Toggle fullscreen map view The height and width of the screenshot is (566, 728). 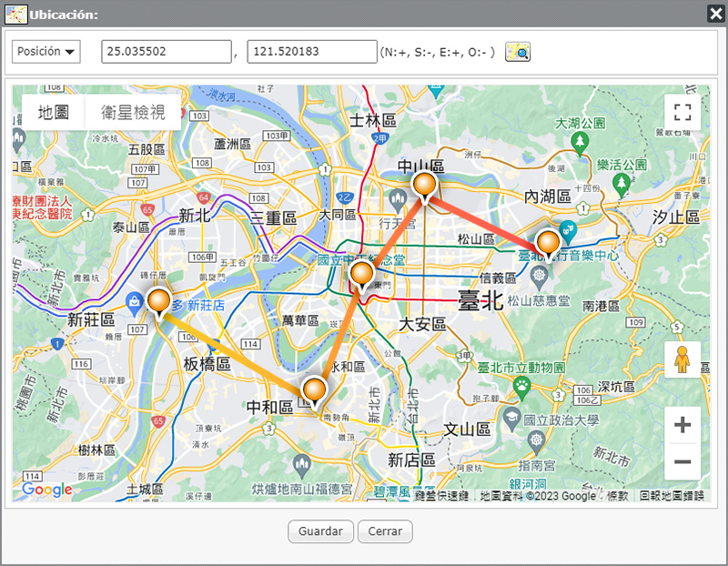pos(682,112)
